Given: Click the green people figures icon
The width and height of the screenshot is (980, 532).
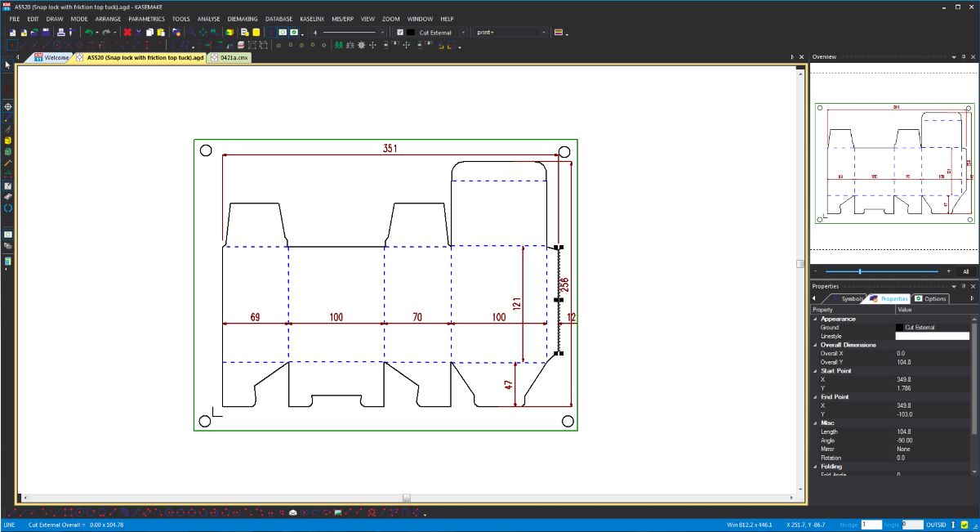Looking at the screenshot, I should [x=338, y=45].
